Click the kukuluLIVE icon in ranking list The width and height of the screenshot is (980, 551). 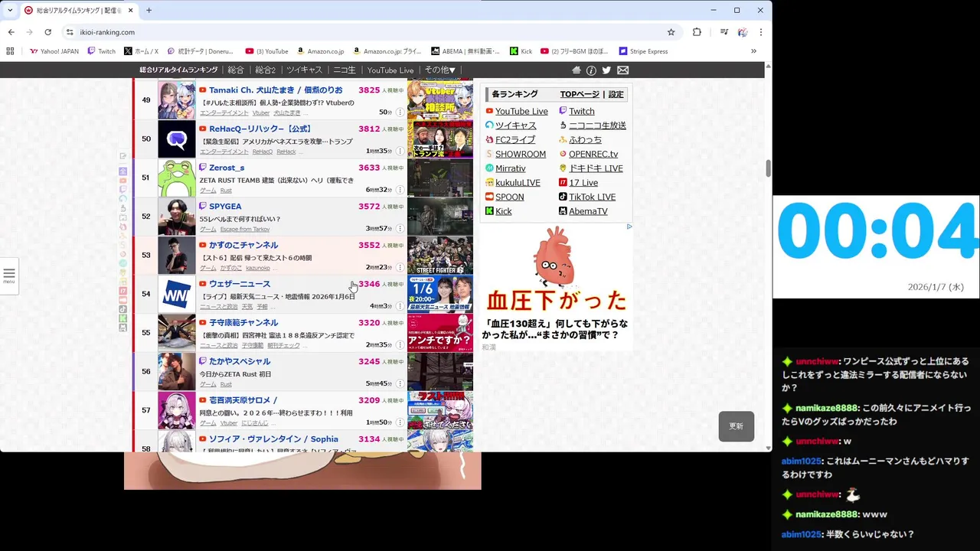pyautogui.click(x=489, y=183)
